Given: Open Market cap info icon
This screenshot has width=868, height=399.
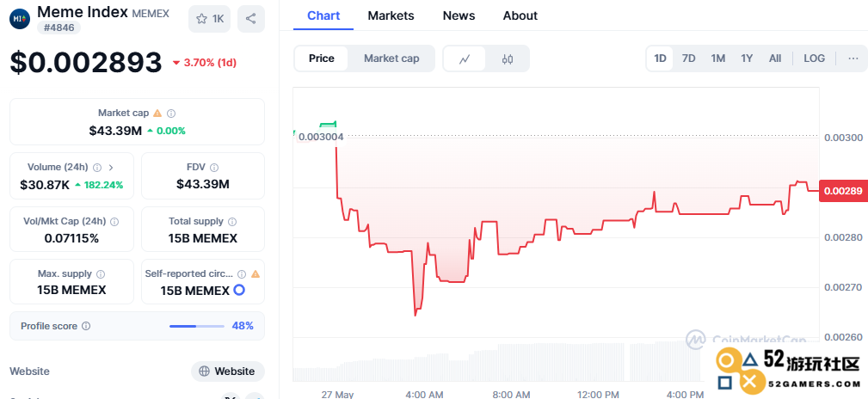Looking at the screenshot, I should pos(171,114).
